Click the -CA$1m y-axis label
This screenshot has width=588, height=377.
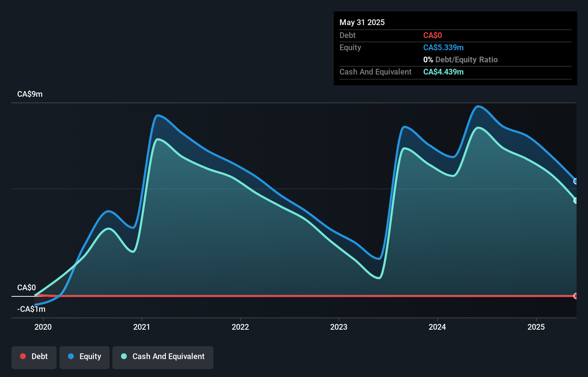(x=31, y=309)
